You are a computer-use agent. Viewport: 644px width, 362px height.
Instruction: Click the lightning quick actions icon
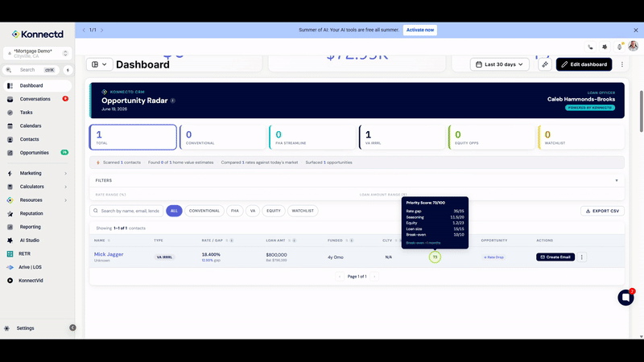68,70
